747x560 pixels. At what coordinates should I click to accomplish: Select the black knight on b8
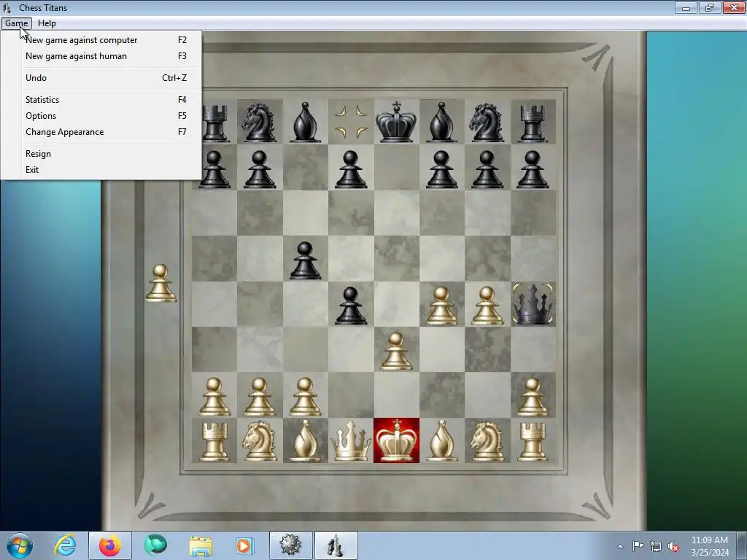[260, 122]
